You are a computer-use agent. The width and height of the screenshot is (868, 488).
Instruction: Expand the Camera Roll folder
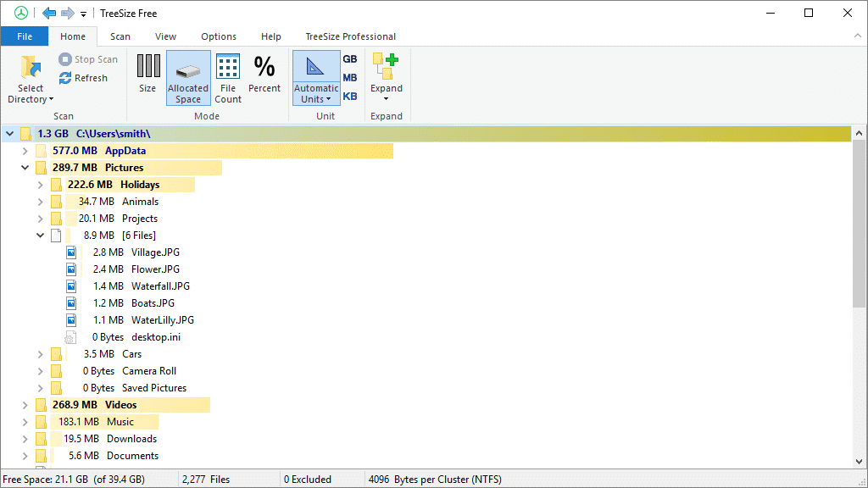click(x=40, y=371)
